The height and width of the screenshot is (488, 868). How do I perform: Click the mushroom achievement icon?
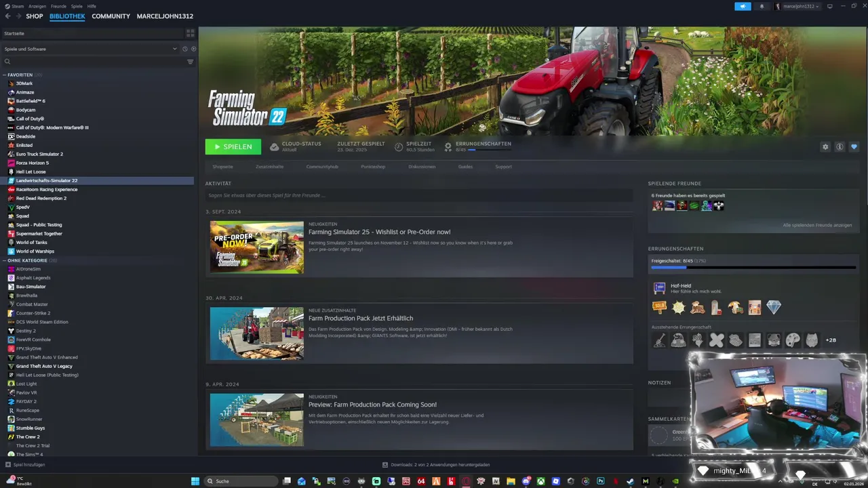[736, 308]
